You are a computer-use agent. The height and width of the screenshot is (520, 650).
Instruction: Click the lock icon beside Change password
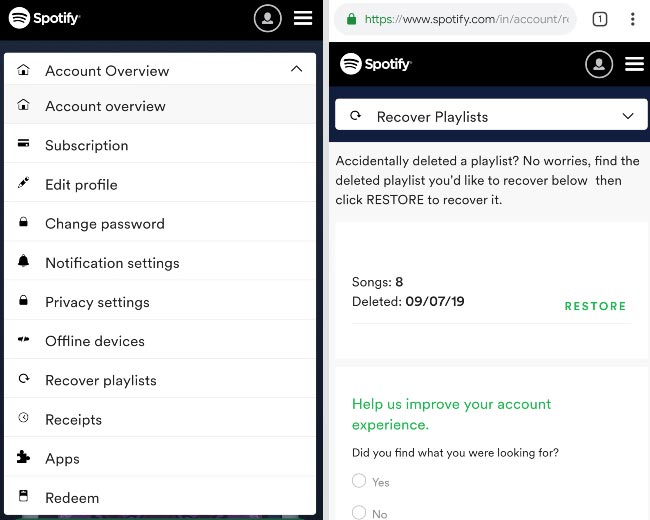[x=24, y=222]
